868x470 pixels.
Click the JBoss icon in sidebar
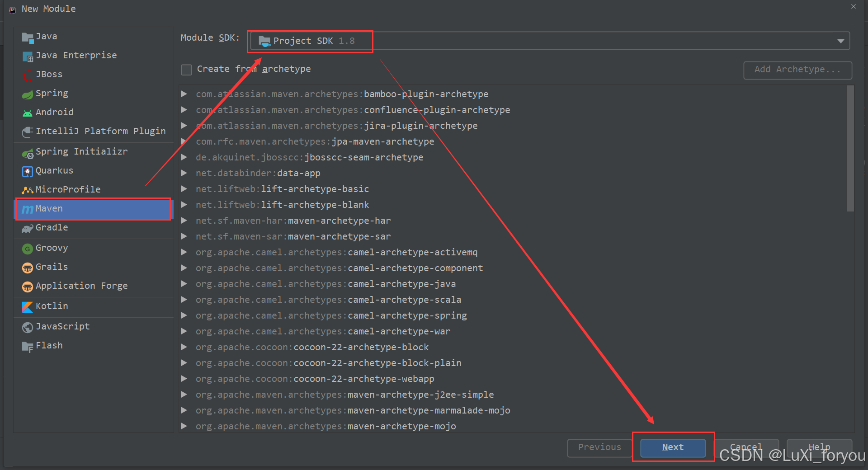tap(28, 75)
